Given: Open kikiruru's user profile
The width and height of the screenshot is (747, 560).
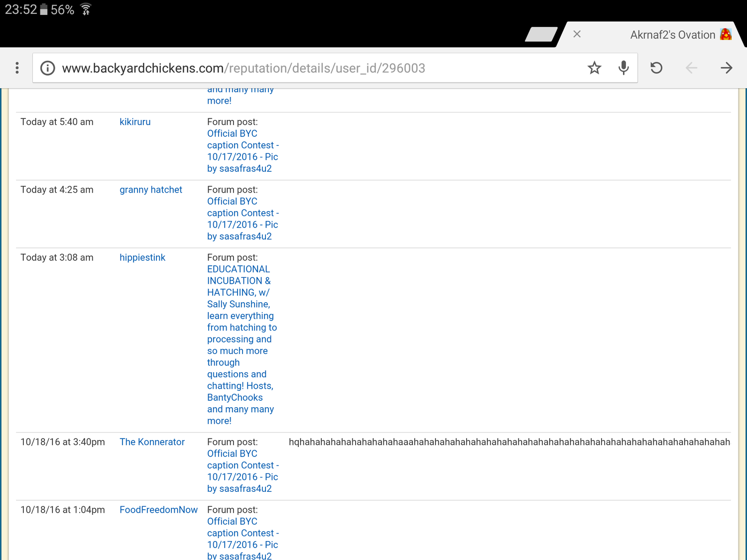Looking at the screenshot, I should point(135,122).
